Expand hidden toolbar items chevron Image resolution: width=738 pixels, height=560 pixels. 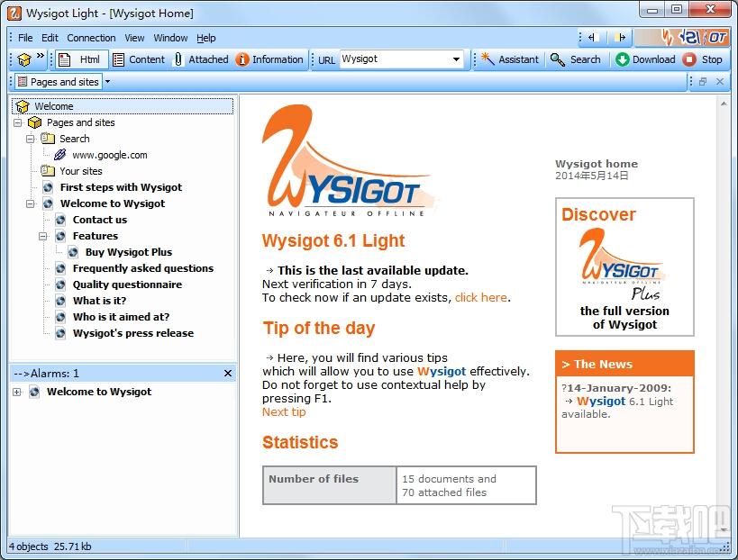pos(41,56)
